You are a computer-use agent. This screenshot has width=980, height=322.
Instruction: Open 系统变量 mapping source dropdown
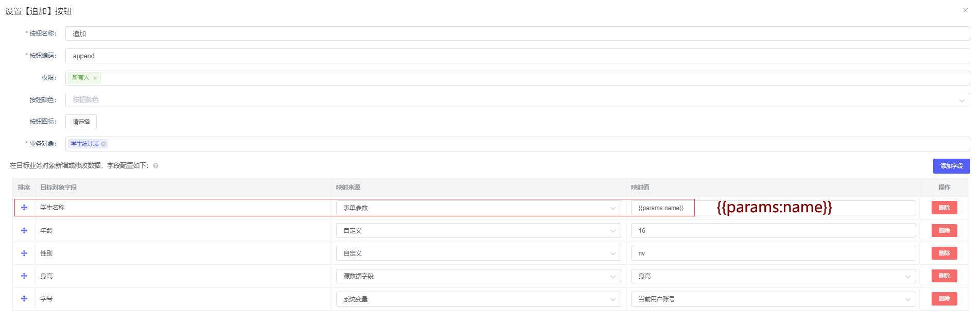click(478, 299)
